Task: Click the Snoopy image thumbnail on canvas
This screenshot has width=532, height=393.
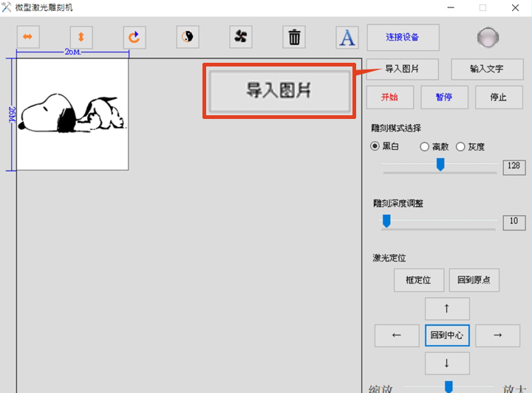Action: 72,115
